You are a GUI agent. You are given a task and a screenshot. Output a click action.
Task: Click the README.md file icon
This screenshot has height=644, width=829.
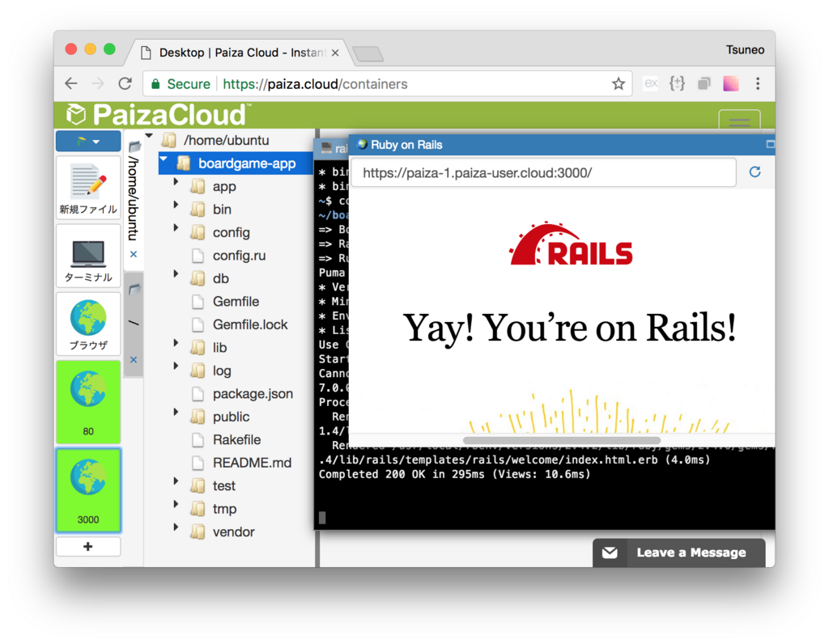pos(198,463)
